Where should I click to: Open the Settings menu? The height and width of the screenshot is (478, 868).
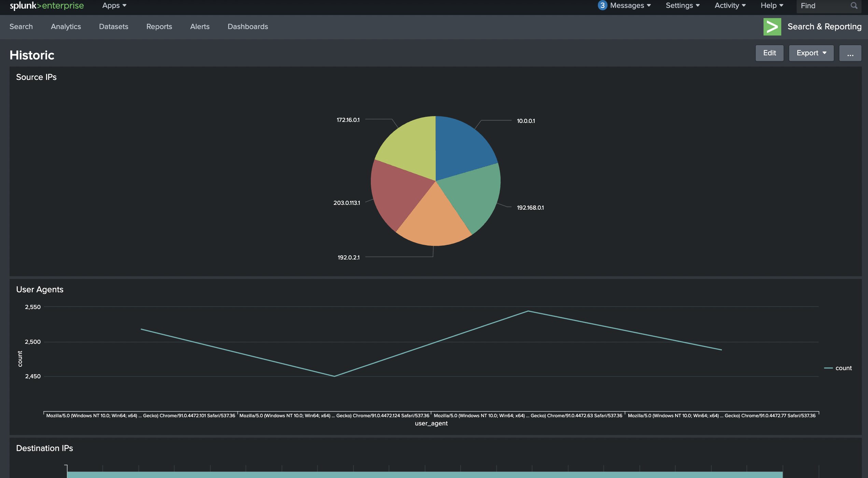click(x=682, y=5)
